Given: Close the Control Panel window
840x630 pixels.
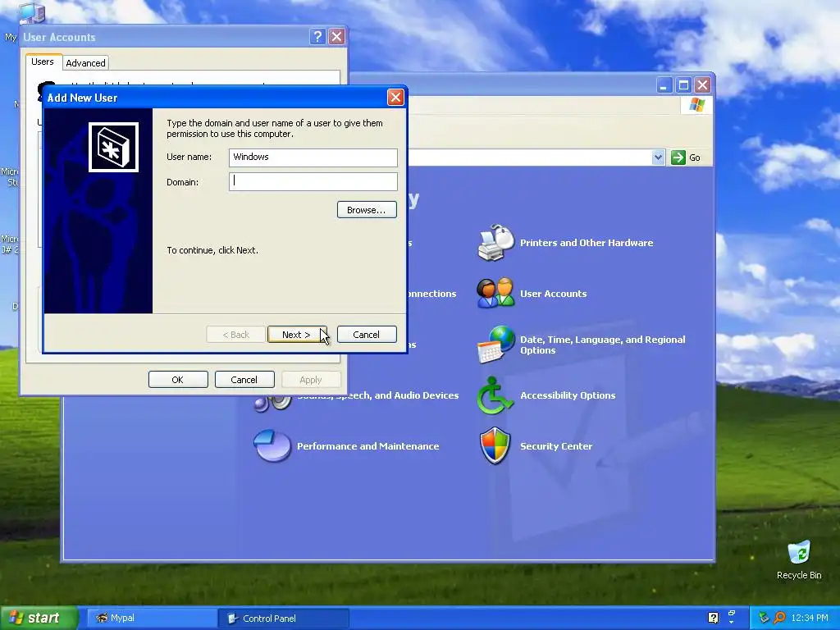Looking at the screenshot, I should tap(702, 85).
